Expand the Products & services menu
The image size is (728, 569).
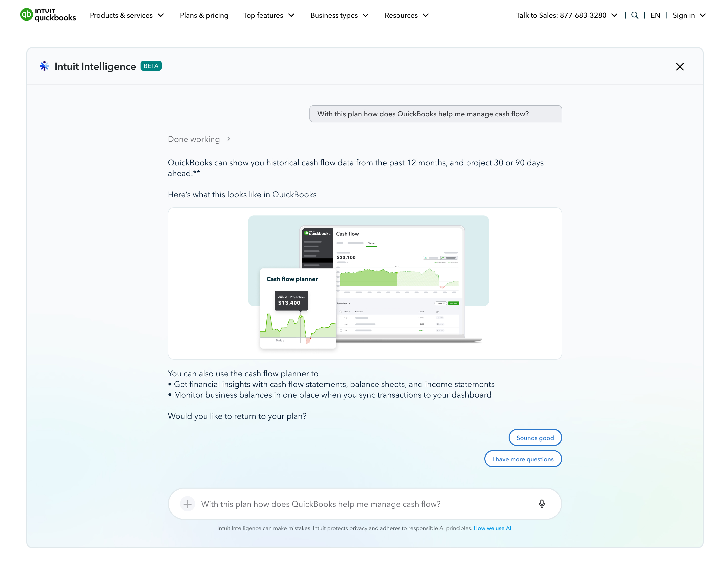(127, 15)
